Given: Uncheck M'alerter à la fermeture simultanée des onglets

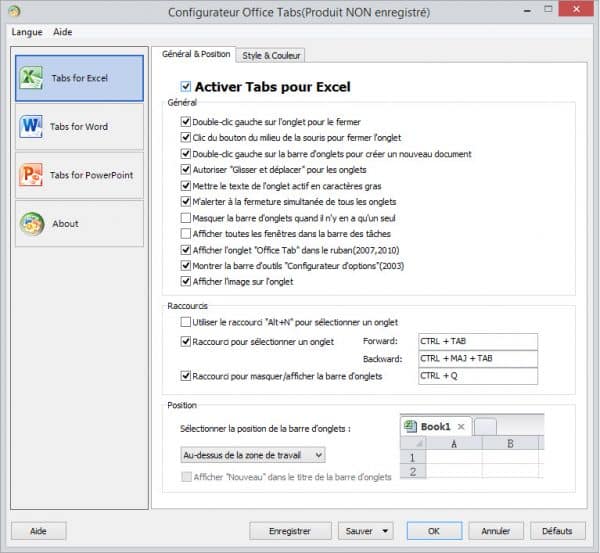Looking at the screenshot, I should tap(186, 202).
